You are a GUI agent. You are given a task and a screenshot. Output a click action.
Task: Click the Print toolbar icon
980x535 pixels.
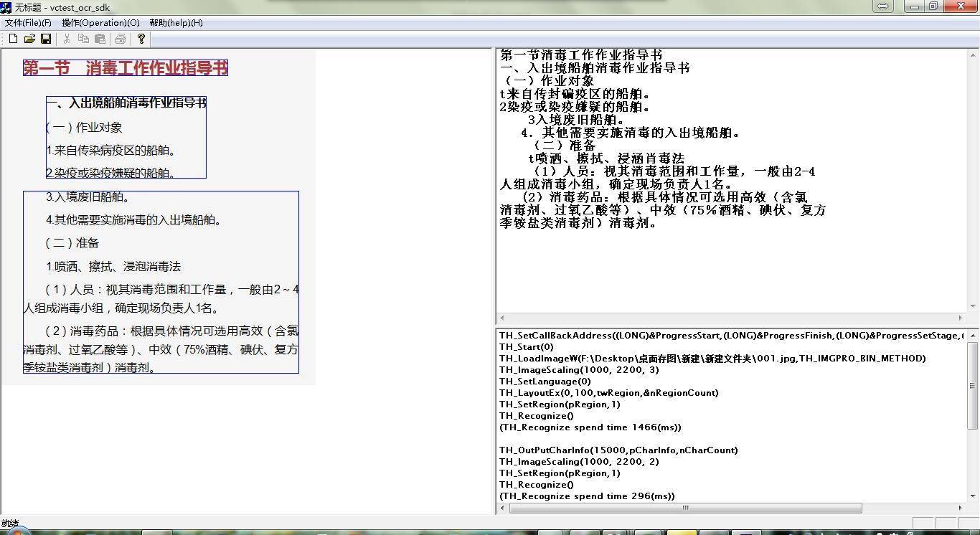click(x=121, y=39)
